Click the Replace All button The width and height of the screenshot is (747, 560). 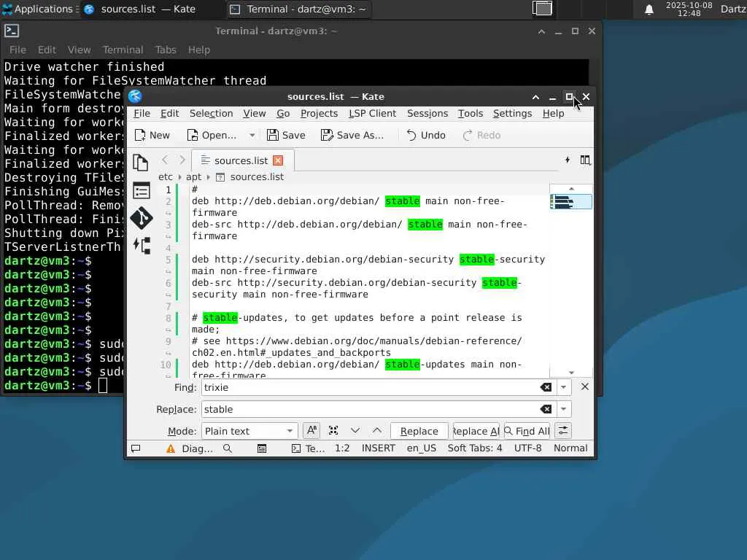click(476, 431)
